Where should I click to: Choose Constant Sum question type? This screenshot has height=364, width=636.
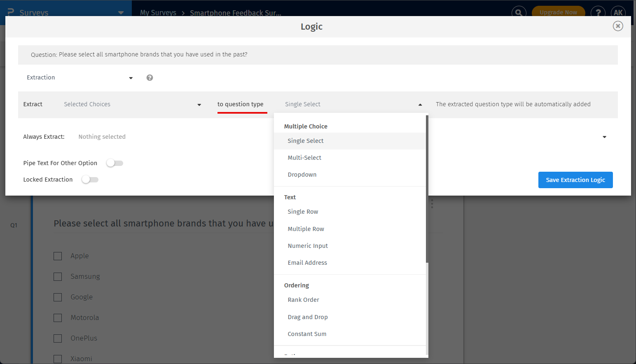coord(350,334)
